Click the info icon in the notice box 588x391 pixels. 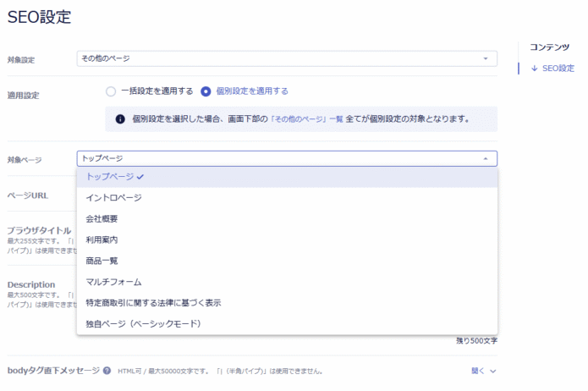coord(120,119)
